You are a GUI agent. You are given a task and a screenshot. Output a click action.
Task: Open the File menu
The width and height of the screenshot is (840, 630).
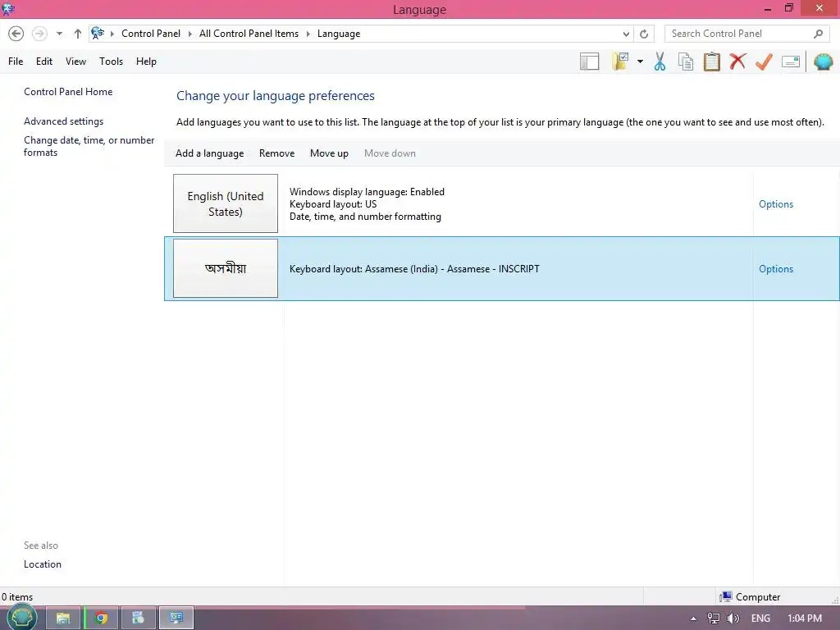(16, 62)
